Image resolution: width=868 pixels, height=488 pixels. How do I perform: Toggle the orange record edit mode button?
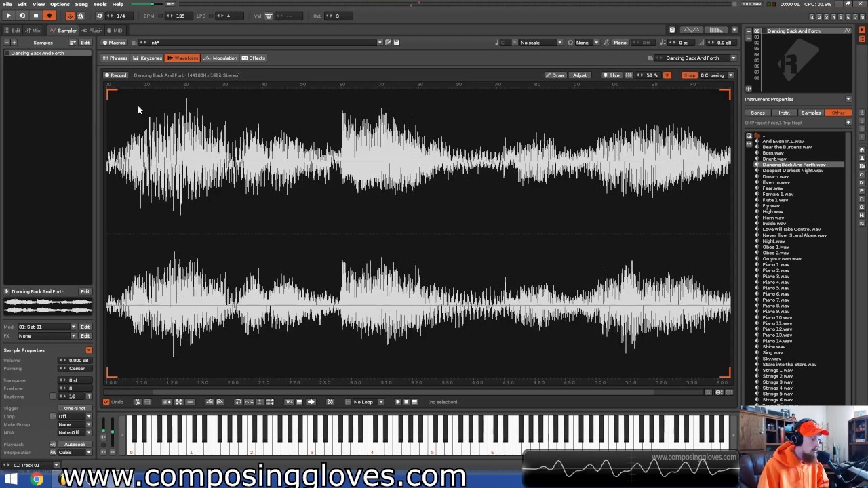point(49,16)
